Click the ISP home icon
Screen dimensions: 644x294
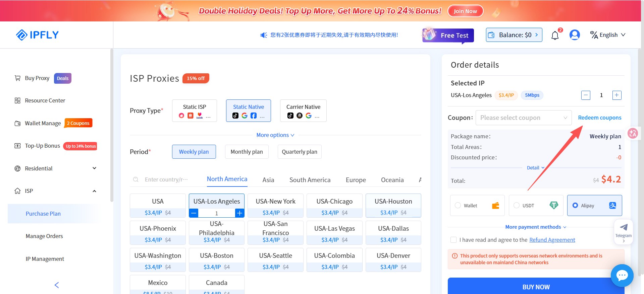pos(17,191)
